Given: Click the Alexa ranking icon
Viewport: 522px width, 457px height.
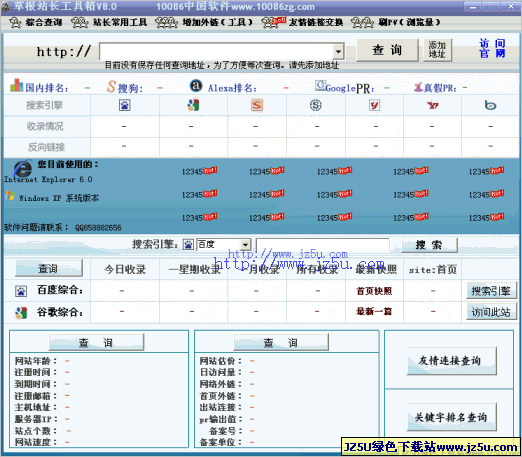Looking at the screenshot, I should point(196,86).
